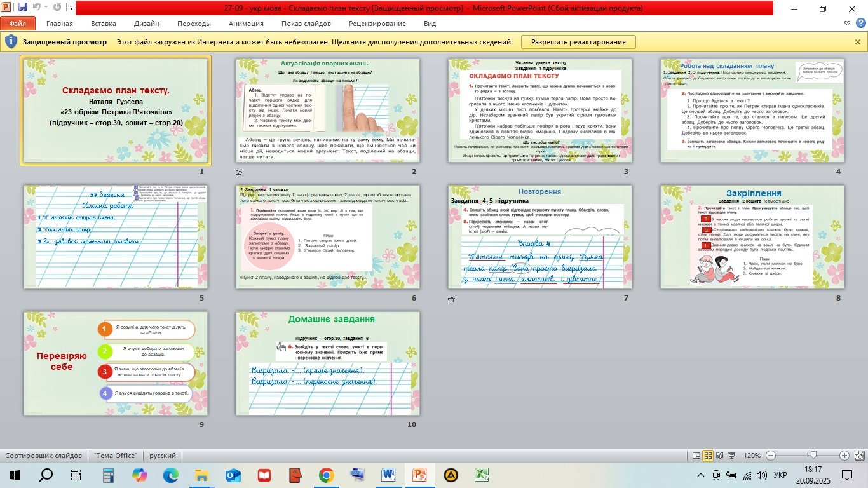Image resolution: width=868 pixels, height=488 pixels.
Task: Click the 120% zoom level button
Action: 752,456
